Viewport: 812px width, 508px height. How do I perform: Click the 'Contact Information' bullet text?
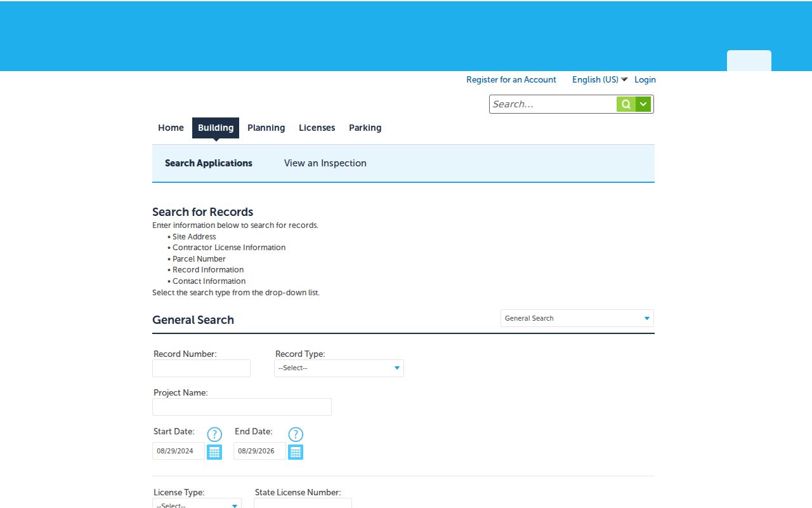209,281
